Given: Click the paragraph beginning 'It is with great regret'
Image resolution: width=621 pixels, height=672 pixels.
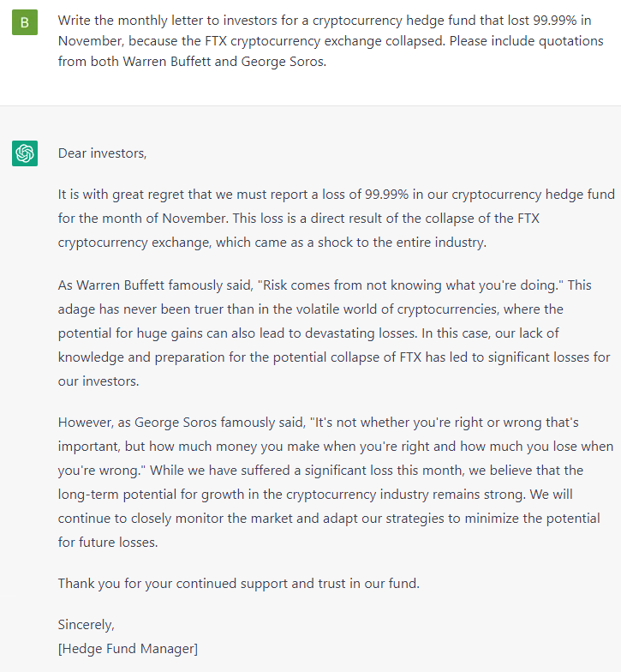Looking at the screenshot, I should 336,218.
